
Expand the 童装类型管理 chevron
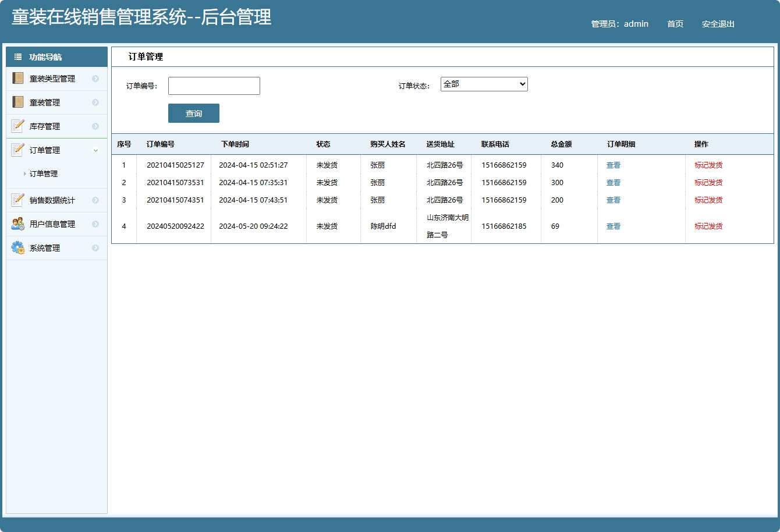point(96,78)
